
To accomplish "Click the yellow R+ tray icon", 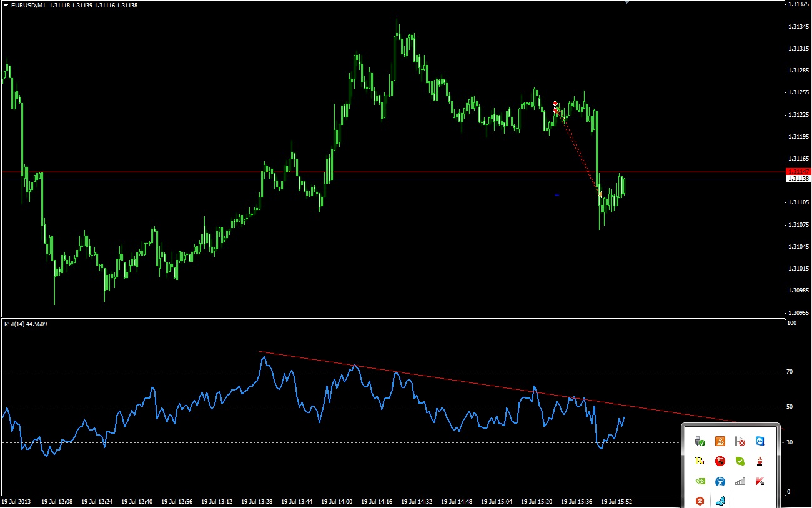I will point(700,462).
